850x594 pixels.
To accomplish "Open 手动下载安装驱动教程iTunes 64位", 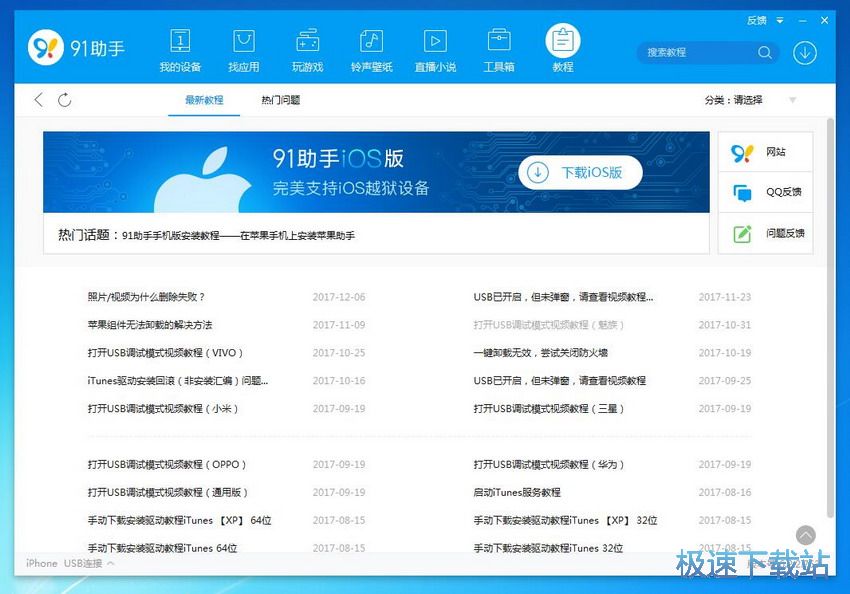I will coord(163,548).
